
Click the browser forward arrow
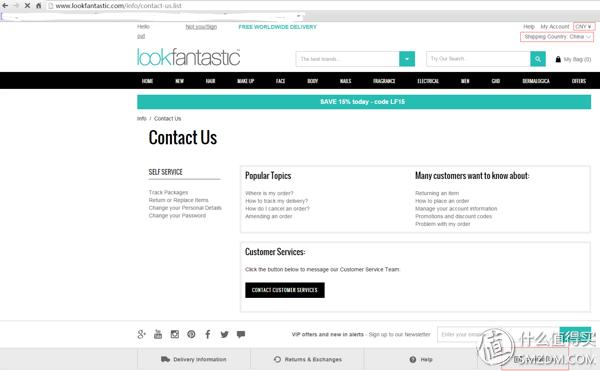click(x=16, y=6)
